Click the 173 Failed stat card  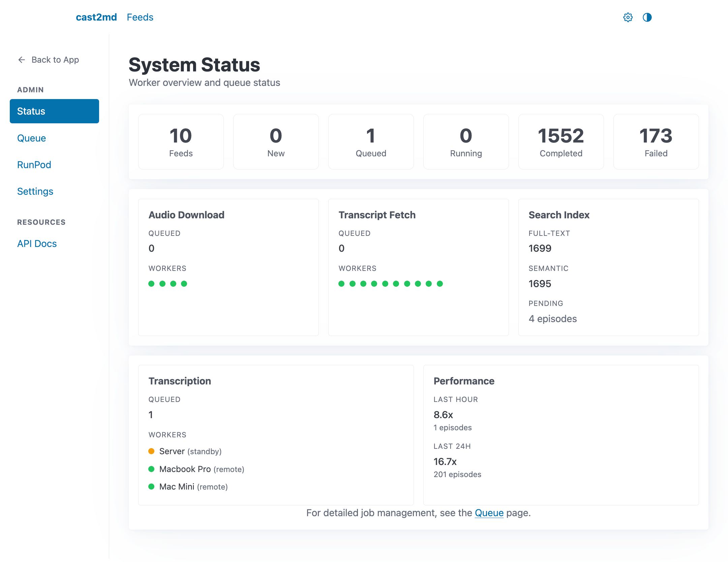tap(656, 142)
